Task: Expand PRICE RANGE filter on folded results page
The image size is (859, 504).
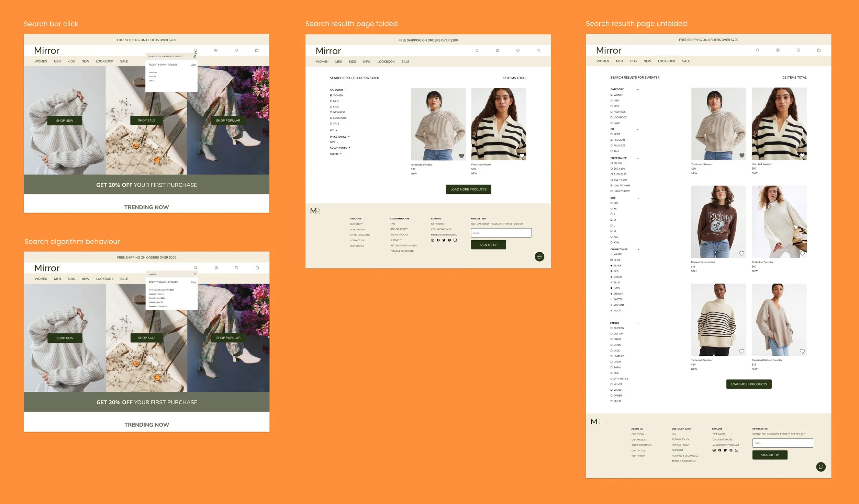Action: [x=349, y=137]
